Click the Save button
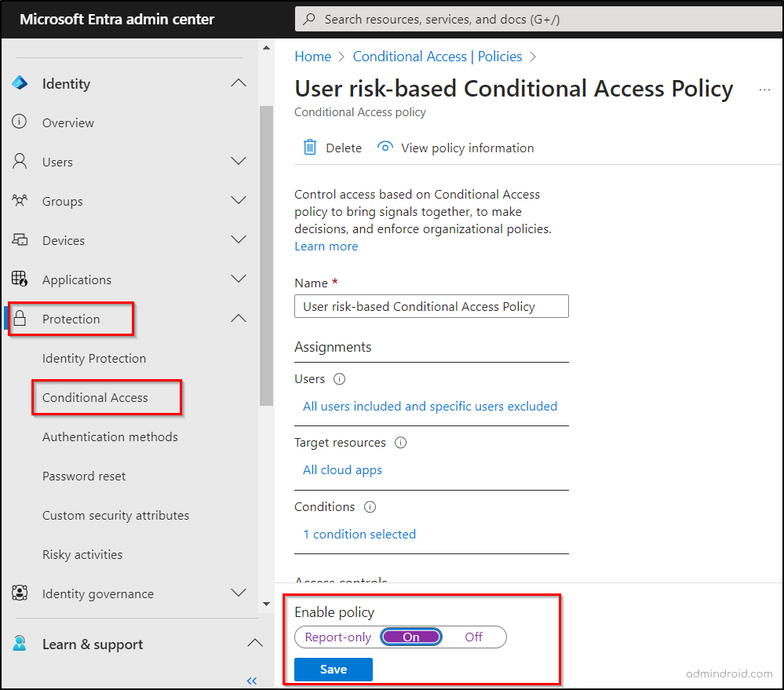Screen dimensions: 784x690 (x=333, y=669)
